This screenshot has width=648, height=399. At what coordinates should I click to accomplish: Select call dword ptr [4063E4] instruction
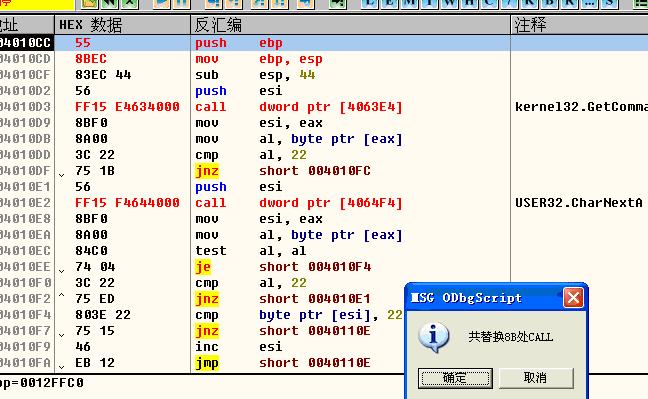pos(298,107)
